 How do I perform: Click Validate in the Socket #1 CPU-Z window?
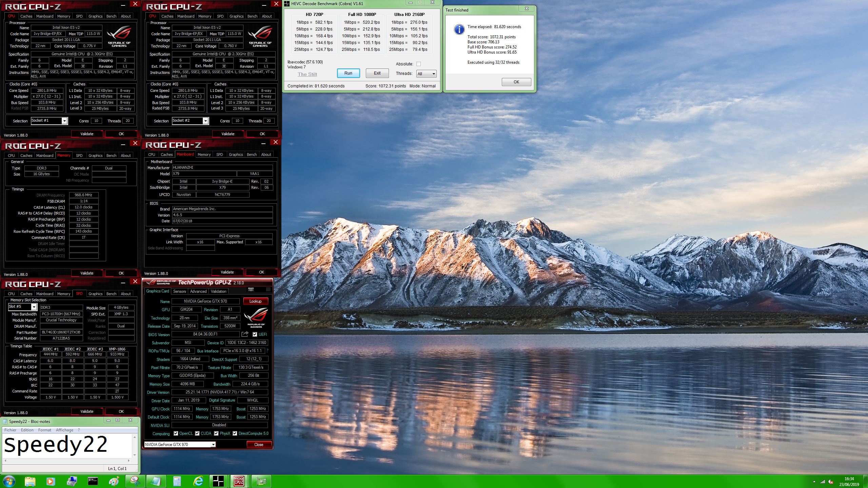coord(87,134)
